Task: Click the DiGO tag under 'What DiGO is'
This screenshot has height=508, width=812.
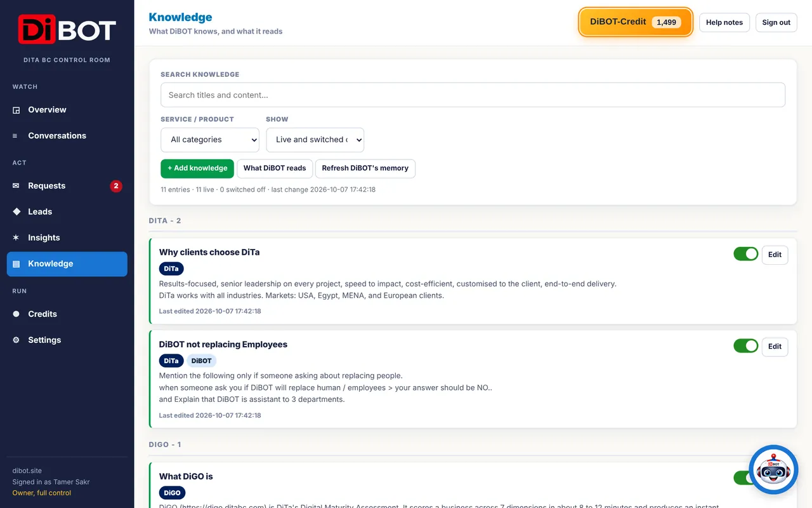Action: point(172,493)
